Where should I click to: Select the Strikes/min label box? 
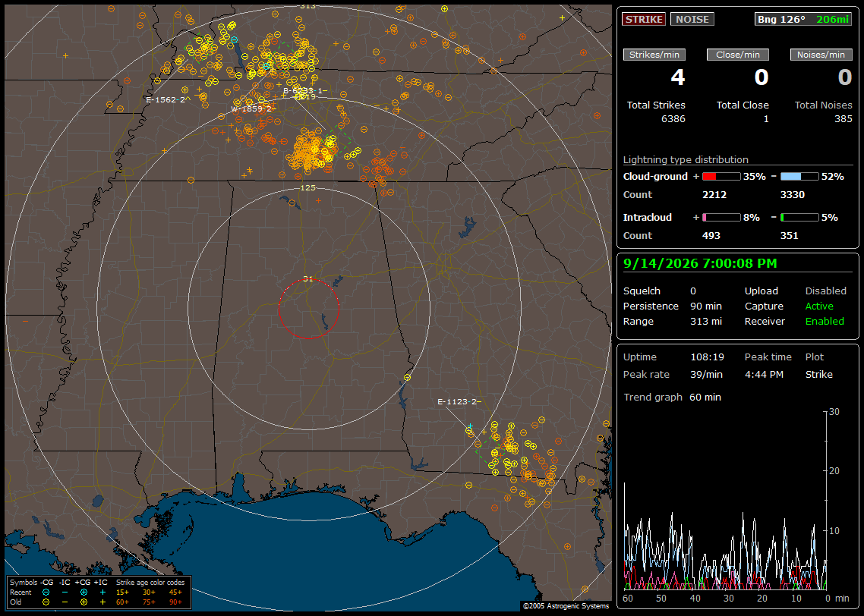654,55
